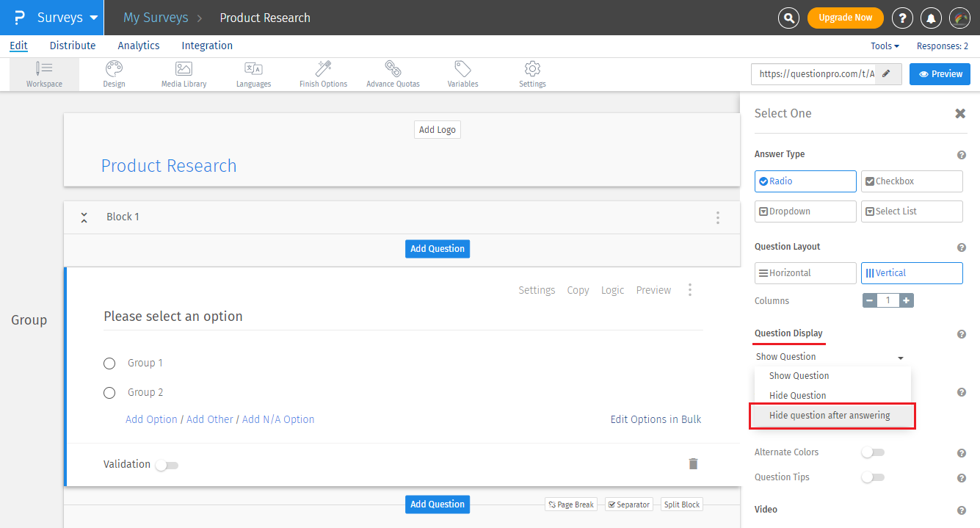Open the Variables tag icon
The width and height of the screenshot is (980, 528).
click(462, 69)
